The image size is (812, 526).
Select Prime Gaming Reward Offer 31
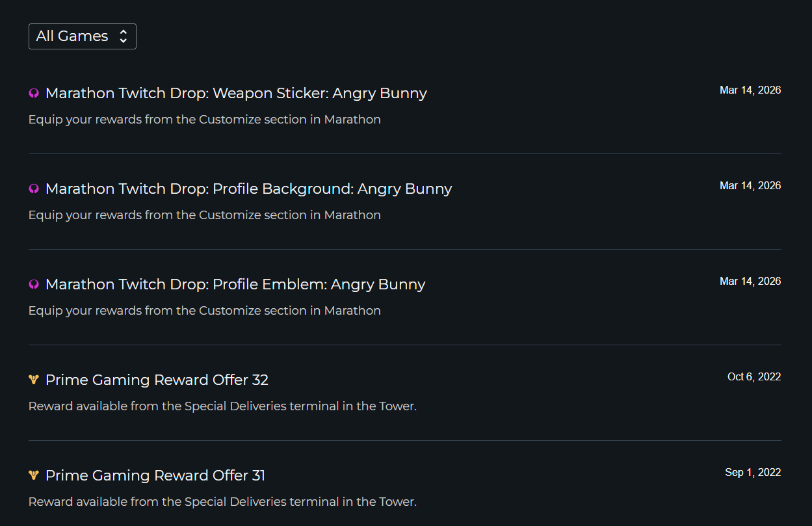point(155,476)
